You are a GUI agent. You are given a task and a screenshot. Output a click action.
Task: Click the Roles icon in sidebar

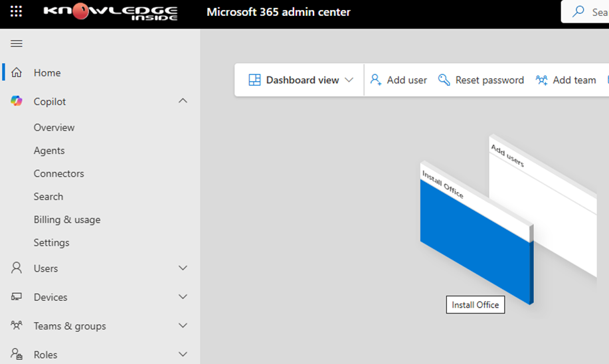click(x=17, y=354)
